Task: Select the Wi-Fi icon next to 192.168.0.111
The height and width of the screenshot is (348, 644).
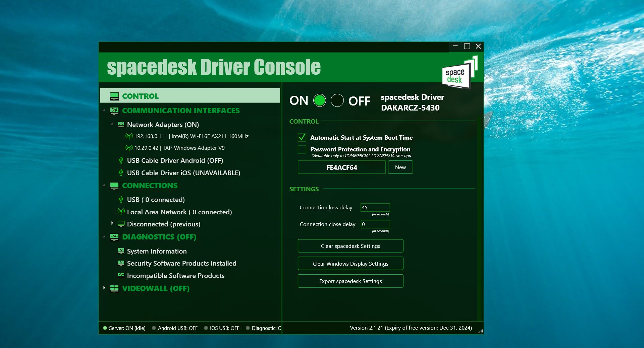Action: (x=129, y=136)
